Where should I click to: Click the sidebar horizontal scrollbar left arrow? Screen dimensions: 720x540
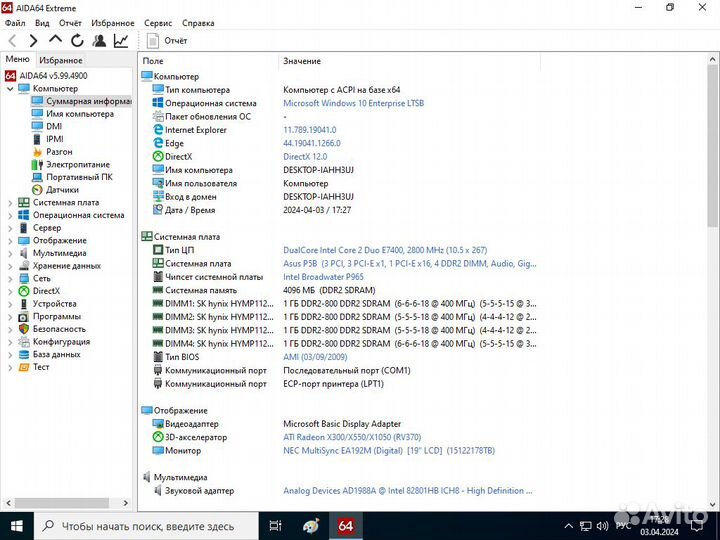[8, 503]
